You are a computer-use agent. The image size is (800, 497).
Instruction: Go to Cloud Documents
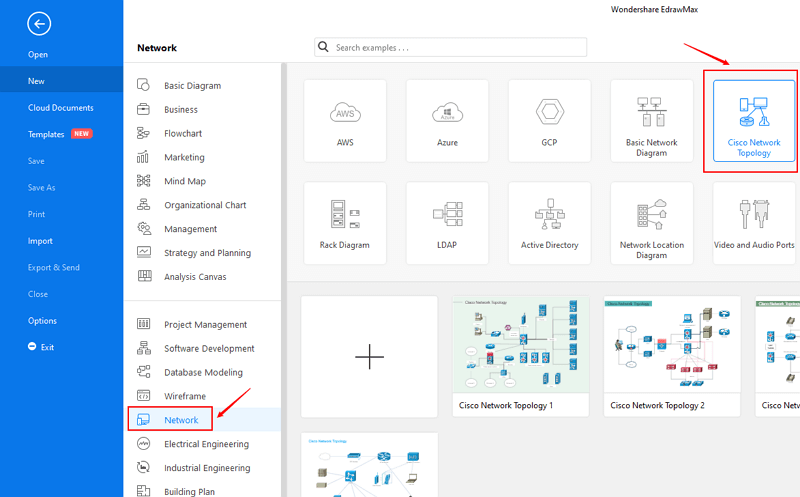click(x=61, y=108)
